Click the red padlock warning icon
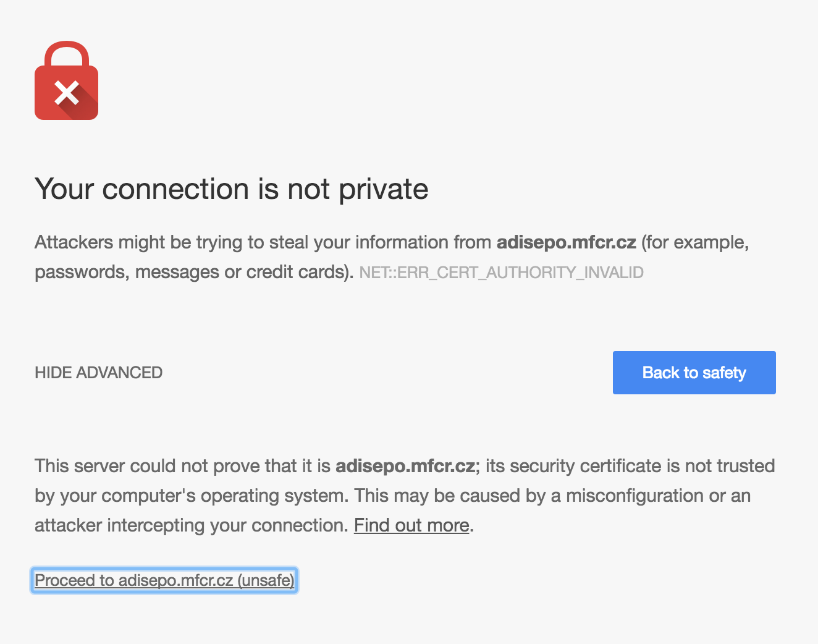Screen dimensions: 818x644 point(66,87)
